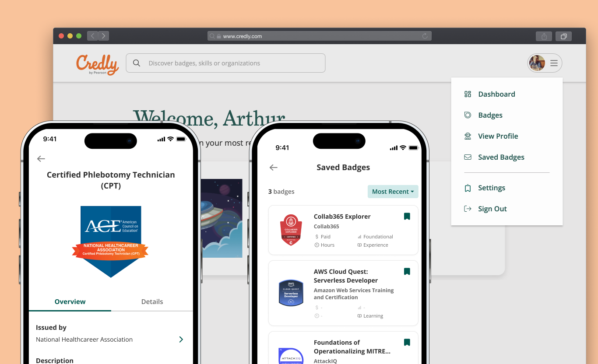Click the ACE Phlebotomy Technician badge image
598x364 pixels.
click(x=111, y=241)
